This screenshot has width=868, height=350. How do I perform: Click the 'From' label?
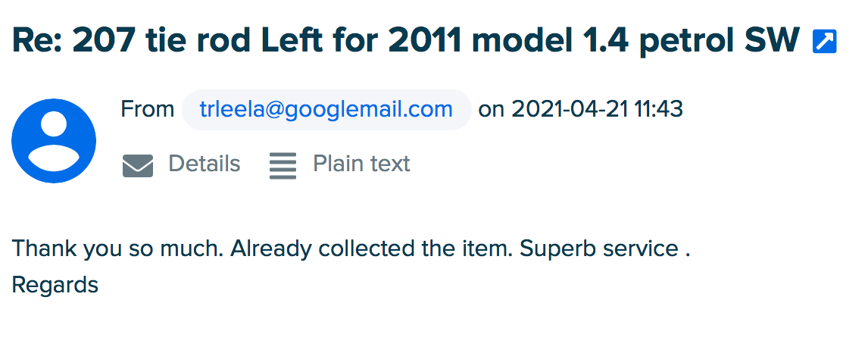[147, 110]
